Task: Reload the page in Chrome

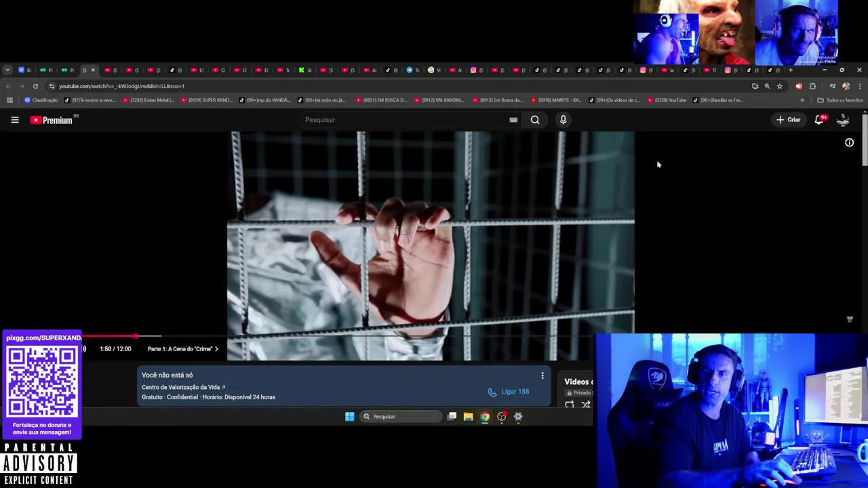Action: point(35,86)
